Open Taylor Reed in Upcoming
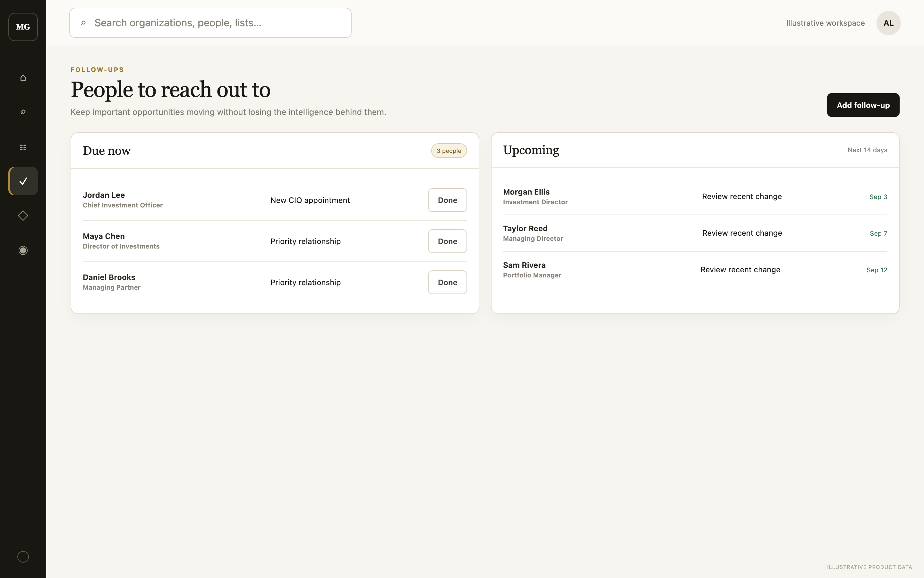Viewport: 924px width, 578px height. [525, 229]
